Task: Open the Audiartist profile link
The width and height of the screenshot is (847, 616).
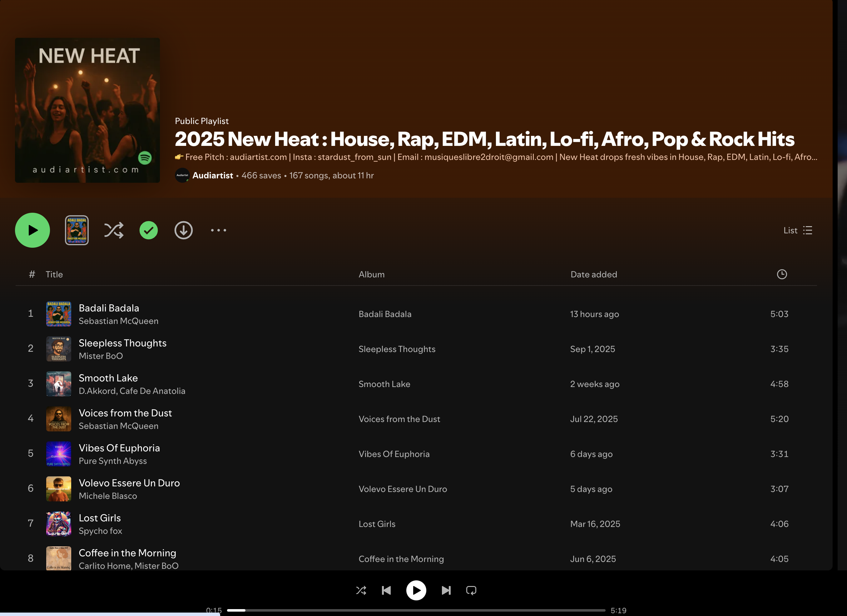Action: click(x=212, y=176)
